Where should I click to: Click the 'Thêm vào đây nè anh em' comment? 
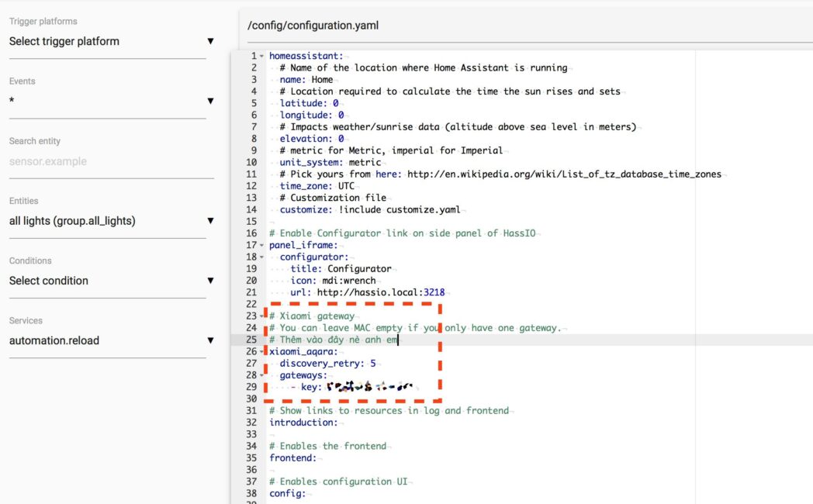click(334, 340)
